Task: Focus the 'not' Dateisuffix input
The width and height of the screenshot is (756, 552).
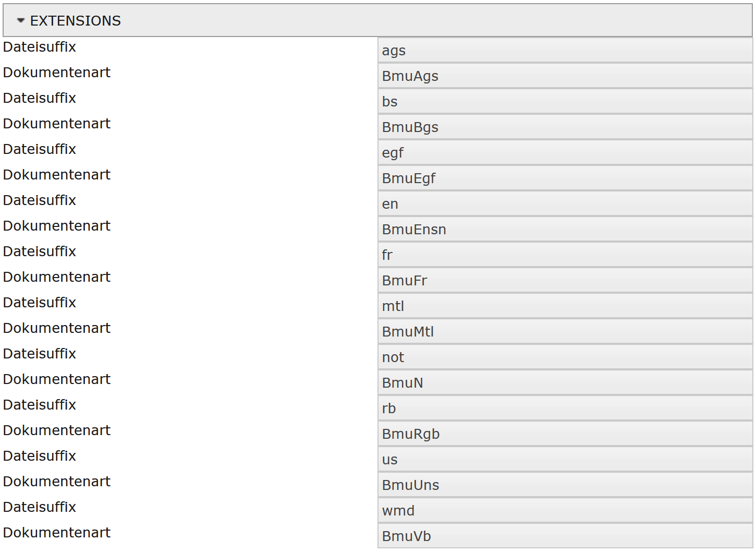Action: (x=565, y=357)
